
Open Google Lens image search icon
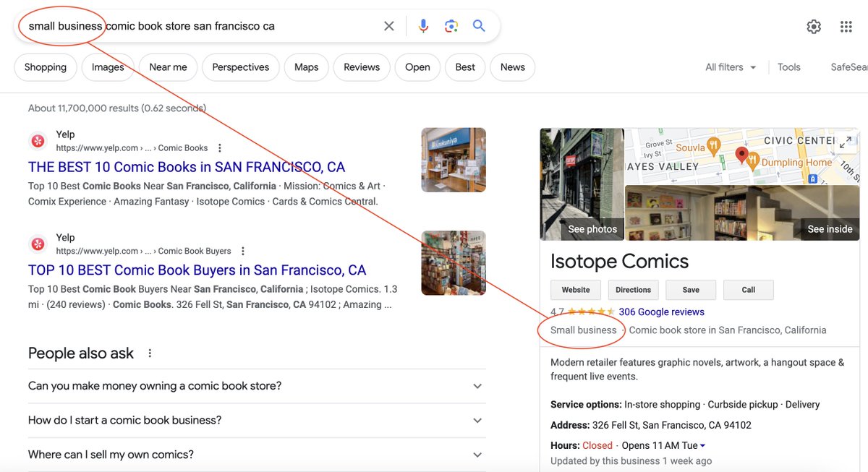coord(451,26)
